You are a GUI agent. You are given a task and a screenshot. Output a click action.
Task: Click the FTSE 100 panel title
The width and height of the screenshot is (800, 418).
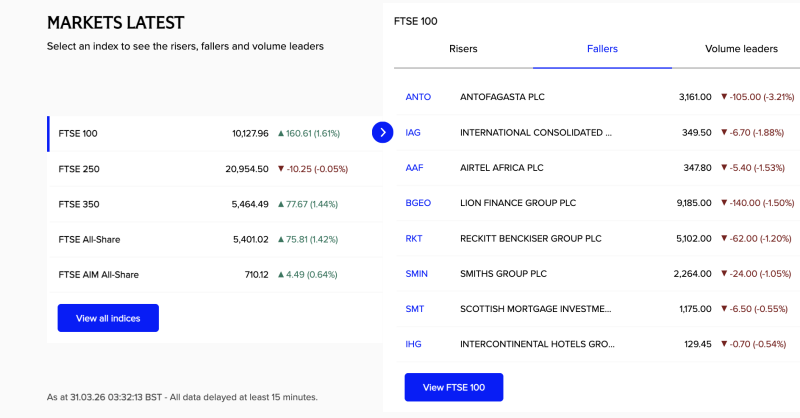coord(416,21)
